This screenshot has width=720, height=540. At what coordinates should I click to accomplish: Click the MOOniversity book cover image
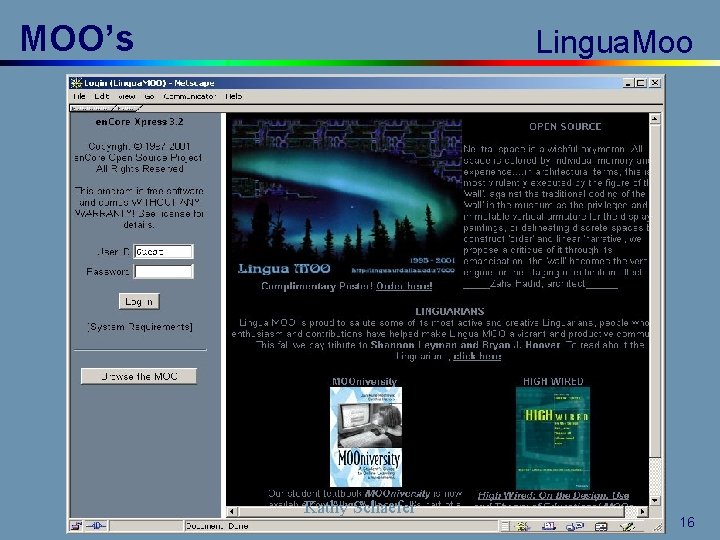click(x=366, y=437)
